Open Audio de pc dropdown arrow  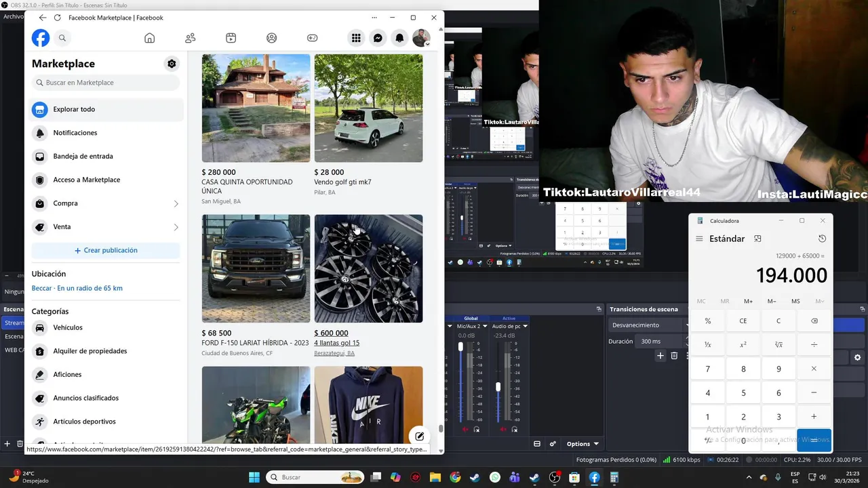(x=525, y=326)
